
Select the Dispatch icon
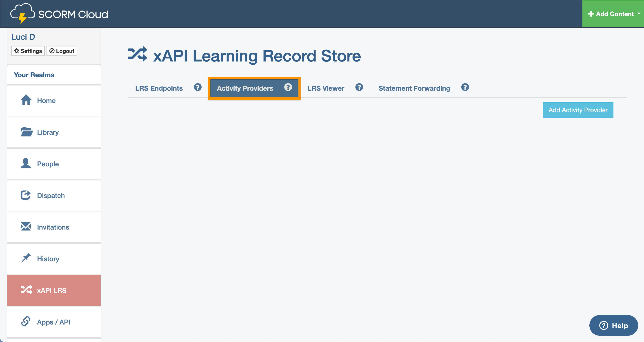tap(26, 195)
